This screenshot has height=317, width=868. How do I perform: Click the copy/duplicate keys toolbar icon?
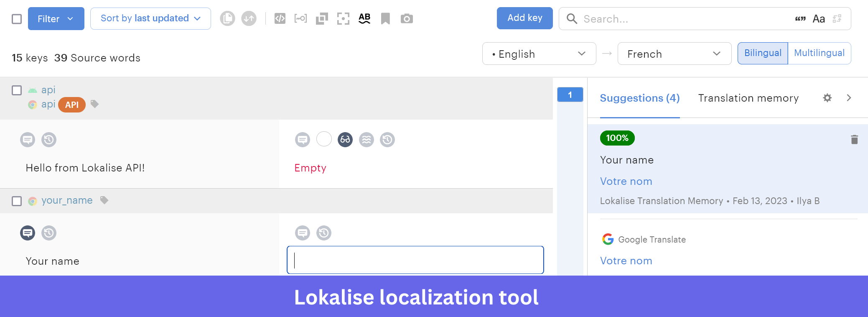point(227,18)
